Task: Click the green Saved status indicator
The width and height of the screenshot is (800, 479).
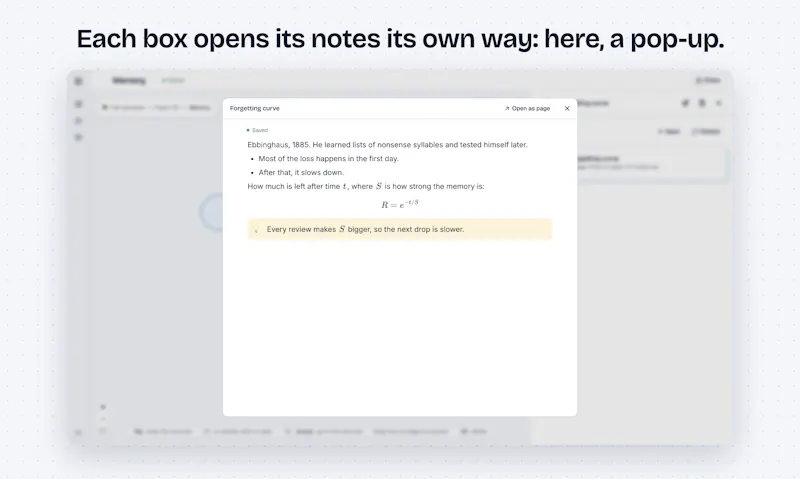Action: click(257, 130)
